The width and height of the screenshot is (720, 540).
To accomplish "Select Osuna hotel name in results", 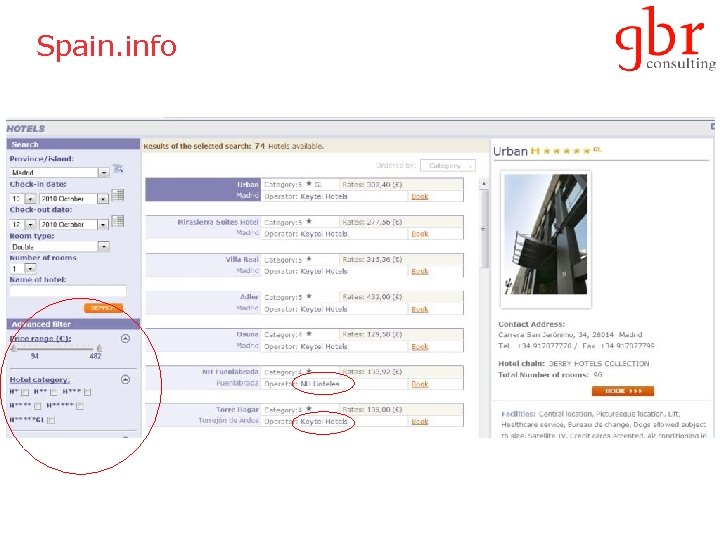I will [248, 334].
